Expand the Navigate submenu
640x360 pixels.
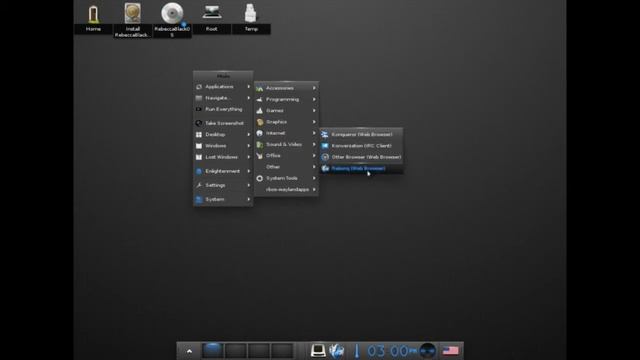(x=223, y=98)
